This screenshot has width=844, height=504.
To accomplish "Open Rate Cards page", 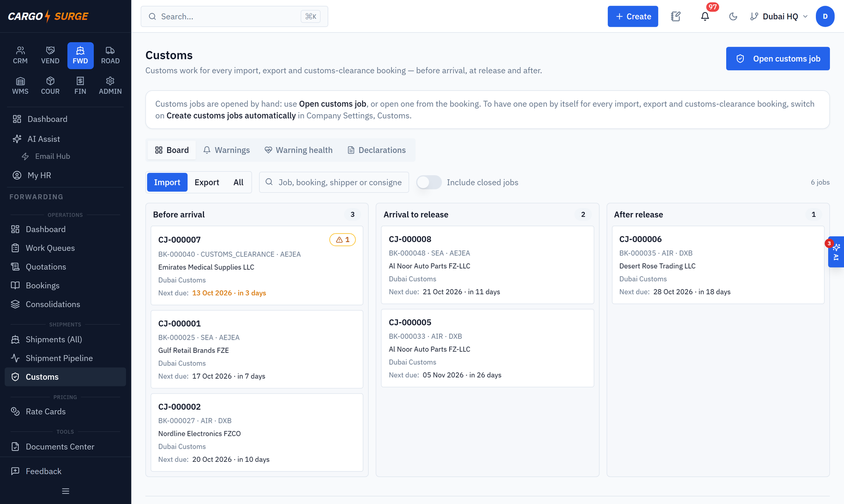I will (x=65, y=412).
